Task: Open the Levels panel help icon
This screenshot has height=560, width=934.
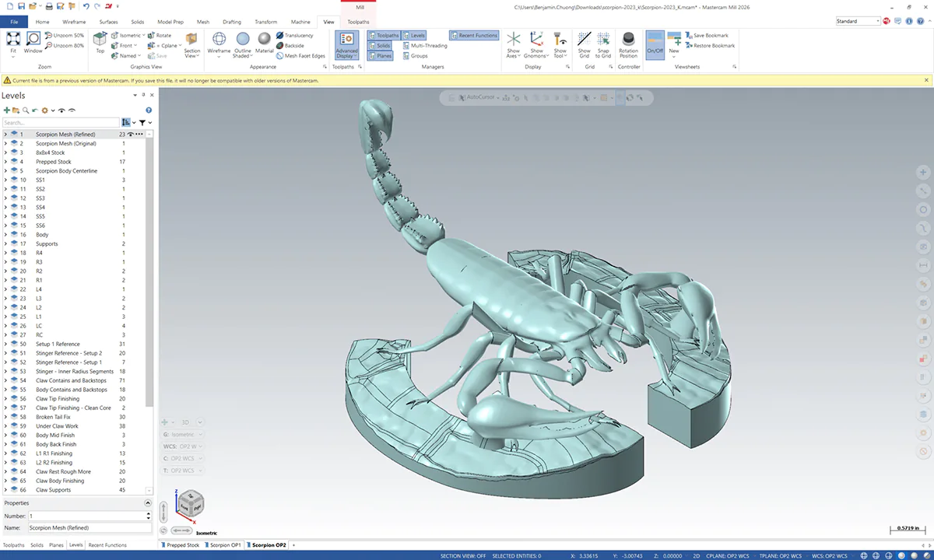Action: (x=149, y=111)
